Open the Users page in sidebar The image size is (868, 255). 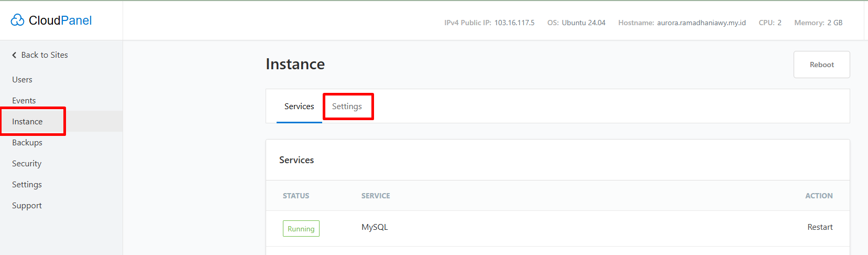click(x=22, y=80)
